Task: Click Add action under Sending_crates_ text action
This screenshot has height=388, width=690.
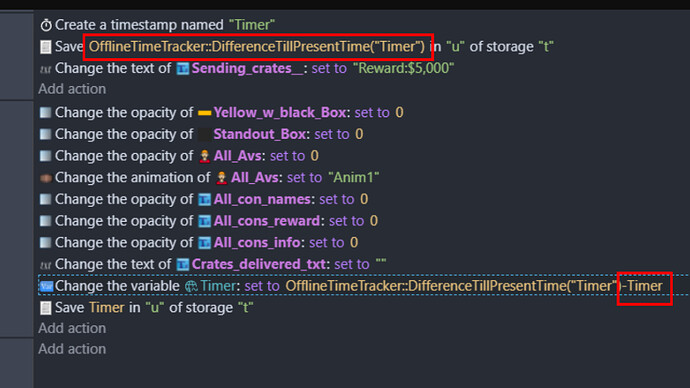Action: coord(72,89)
